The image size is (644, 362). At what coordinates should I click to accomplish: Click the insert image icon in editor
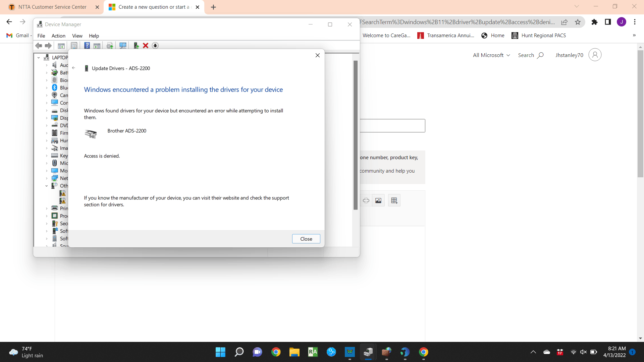click(378, 200)
